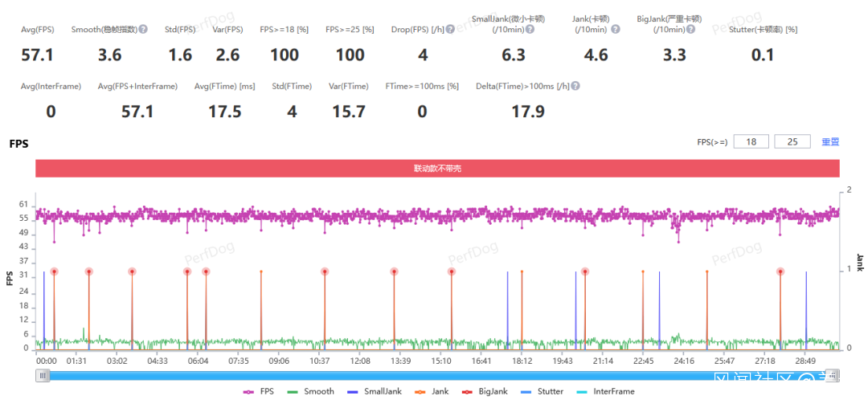This screenshot has height=404, width=868.
Task: Select the Var(FTime) value 15.7
Action: pyautogui.click(x=349, y=112)
